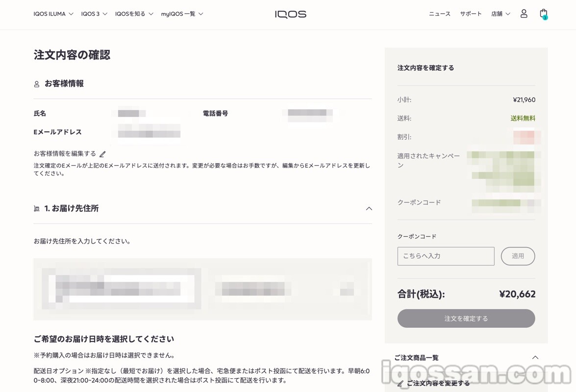Expand the 店舗 menu in the header
576x392 pixels.
pyautogui.click(x=501, y=14)
